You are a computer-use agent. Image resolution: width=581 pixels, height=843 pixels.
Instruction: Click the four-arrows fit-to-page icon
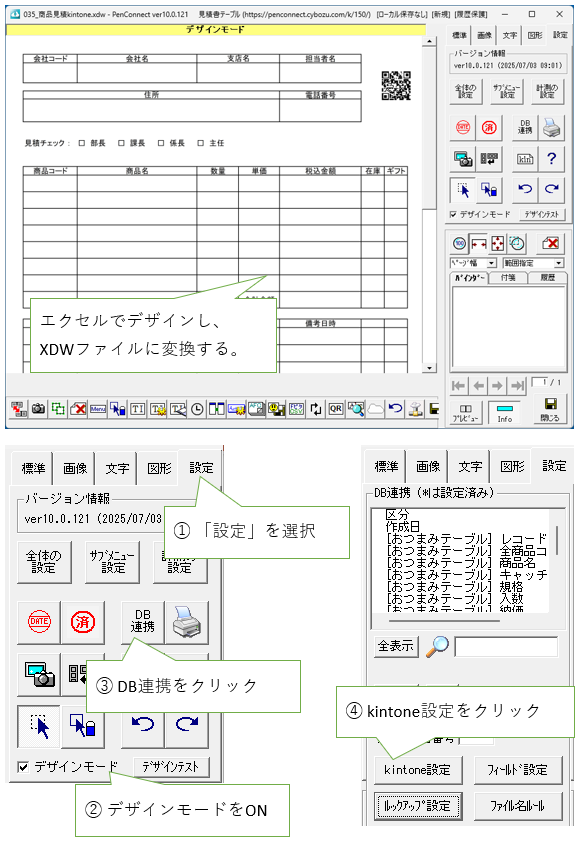[498, 244]
